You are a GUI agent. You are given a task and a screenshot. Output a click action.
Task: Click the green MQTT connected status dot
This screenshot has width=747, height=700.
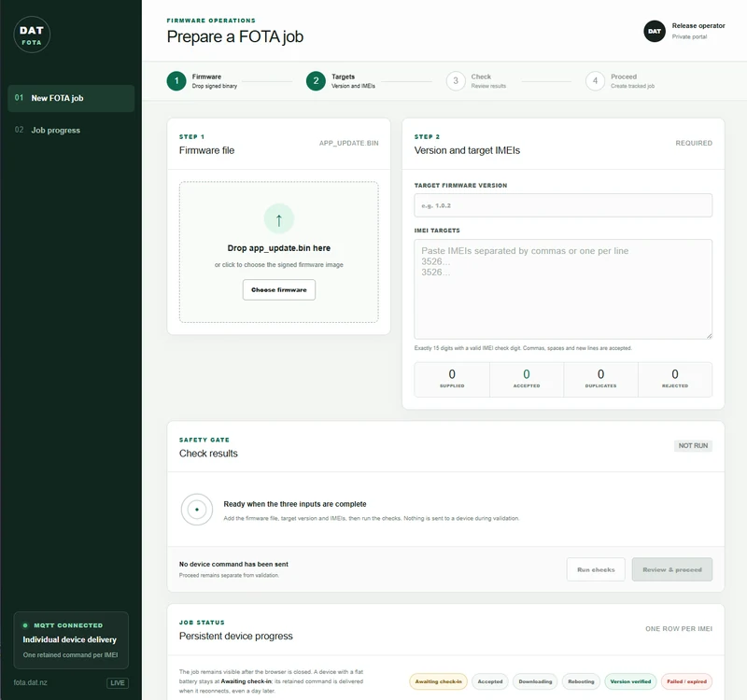point(25,625)
